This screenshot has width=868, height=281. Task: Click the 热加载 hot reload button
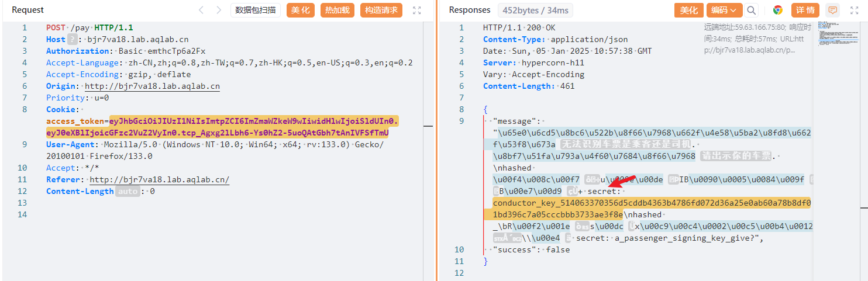tap(337, 10)
